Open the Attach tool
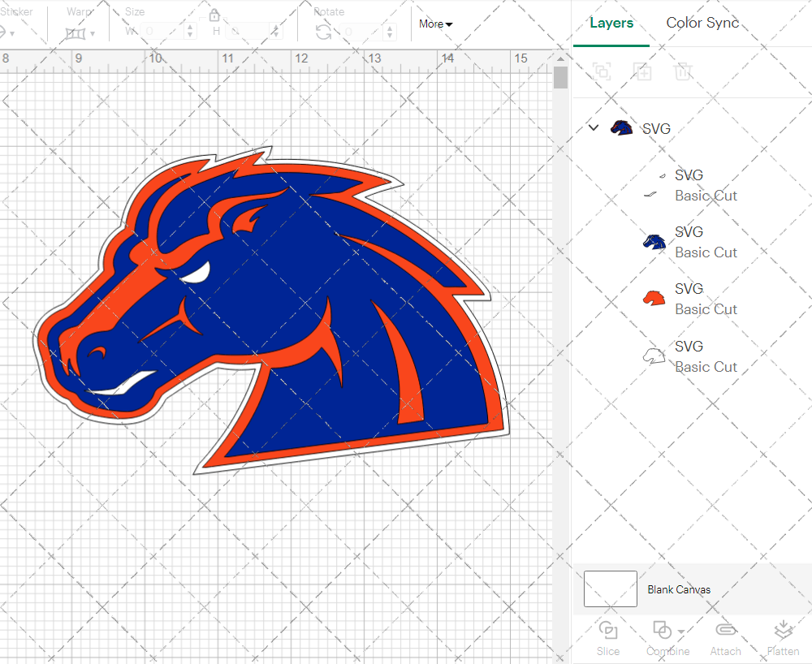812x664 pixels. click(x=725, y=637)
